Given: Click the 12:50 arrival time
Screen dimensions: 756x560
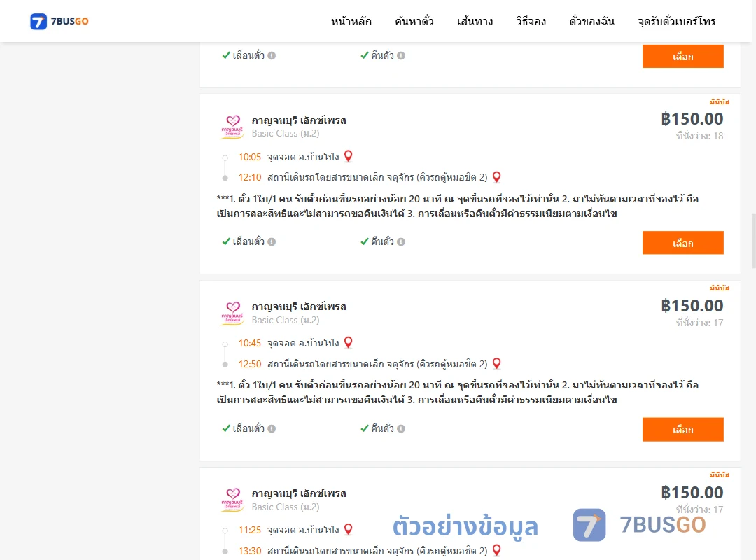Looking at the screenshot, I should pyautogui.click(x=250, y=364).
